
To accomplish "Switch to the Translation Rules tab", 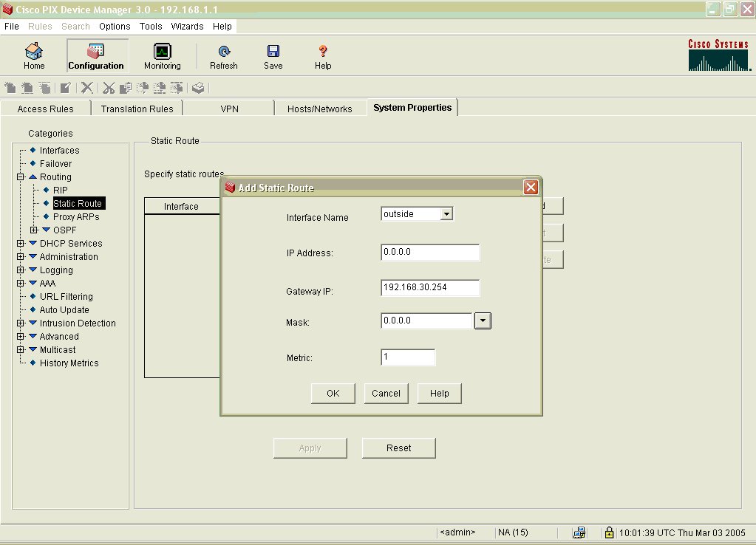I will click(x=137, y=109).
